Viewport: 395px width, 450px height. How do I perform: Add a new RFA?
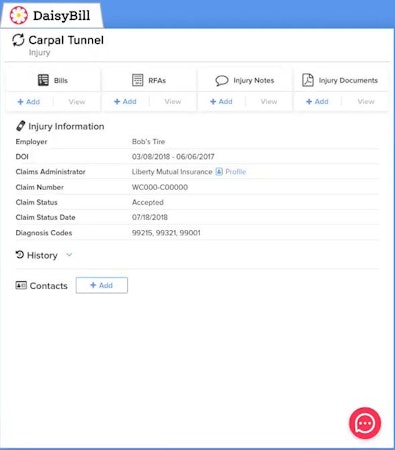(125, 102)
